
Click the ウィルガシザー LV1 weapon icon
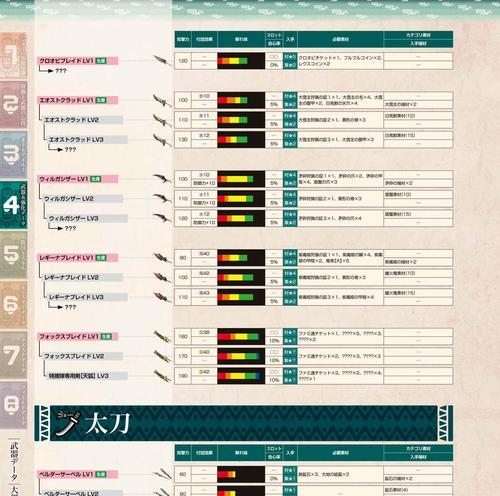pos(162,179)
